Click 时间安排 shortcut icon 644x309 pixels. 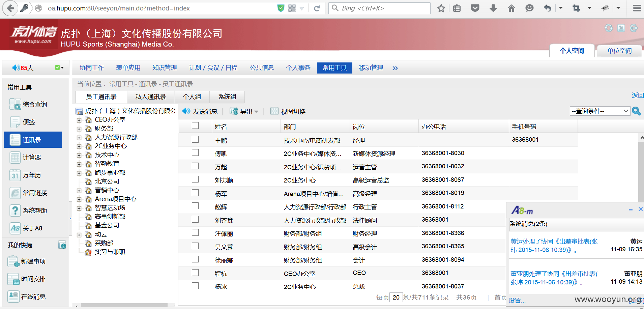[13, 279]
